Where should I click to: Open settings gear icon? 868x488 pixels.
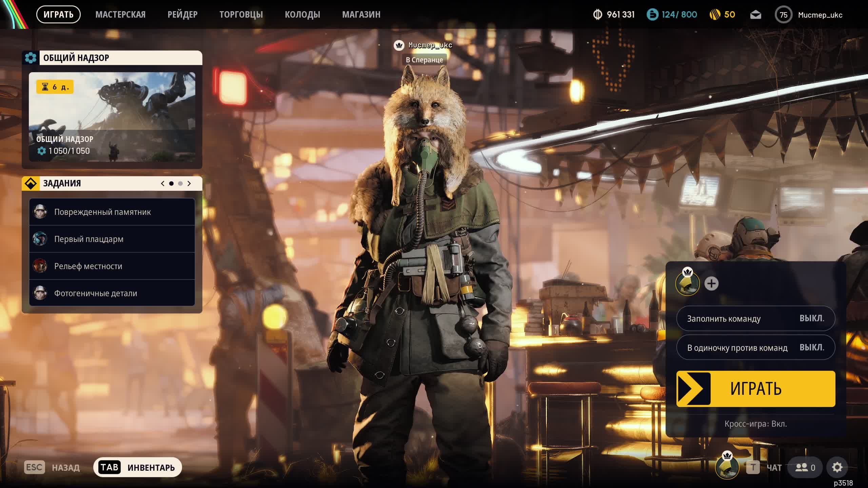point(837,467)
